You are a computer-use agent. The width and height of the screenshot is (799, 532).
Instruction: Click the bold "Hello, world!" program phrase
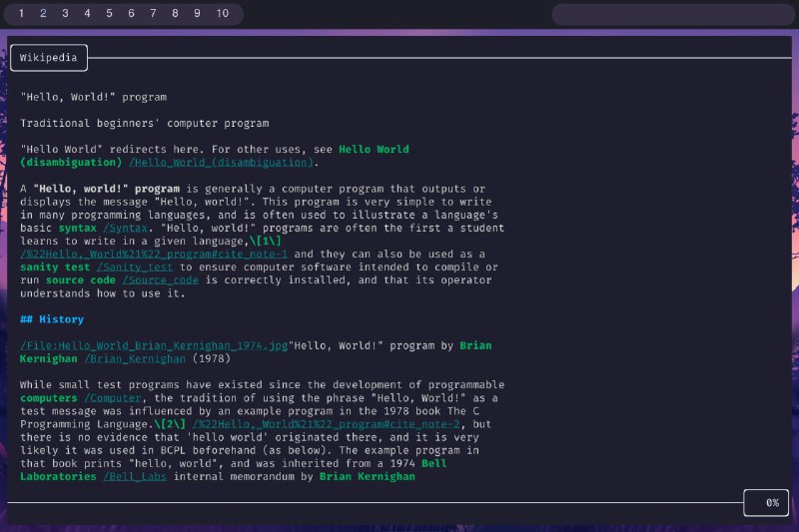107,189
